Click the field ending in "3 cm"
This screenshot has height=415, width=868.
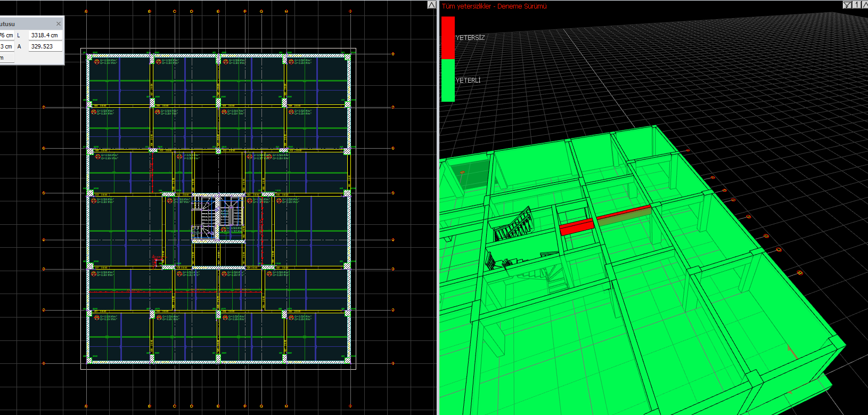(x=6, y=46)
